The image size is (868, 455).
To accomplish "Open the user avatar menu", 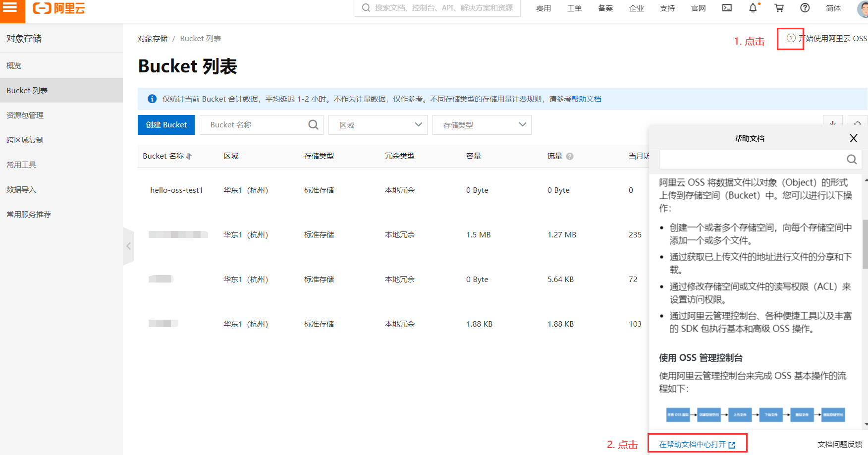I will (x=863, y=8).
